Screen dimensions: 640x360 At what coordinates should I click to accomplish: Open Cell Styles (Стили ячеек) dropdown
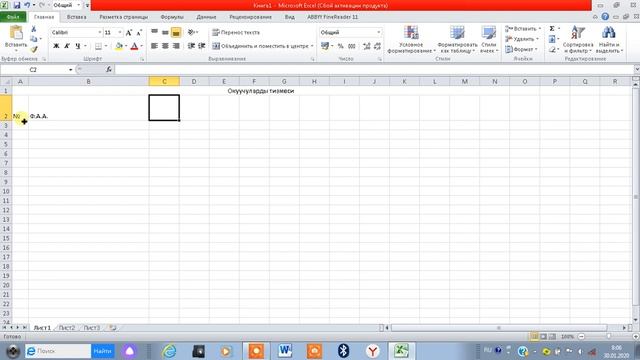(489, 39)
